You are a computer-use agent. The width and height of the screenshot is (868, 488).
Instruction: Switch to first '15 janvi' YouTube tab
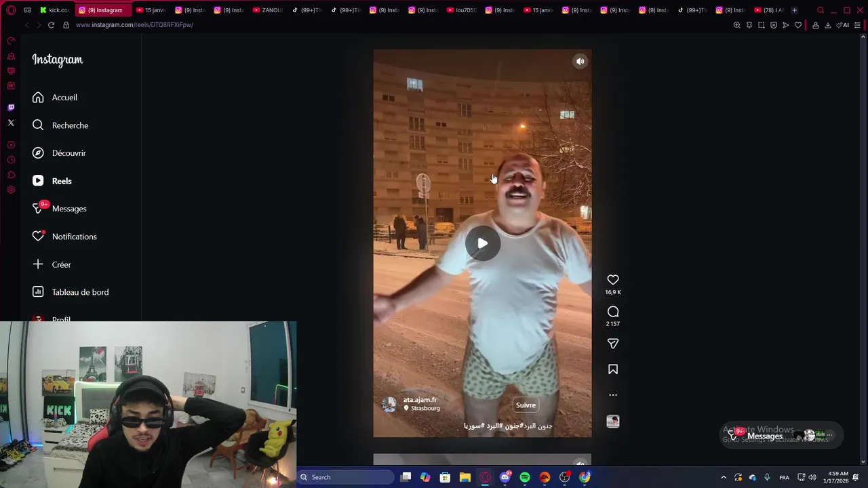click(151, 10)
